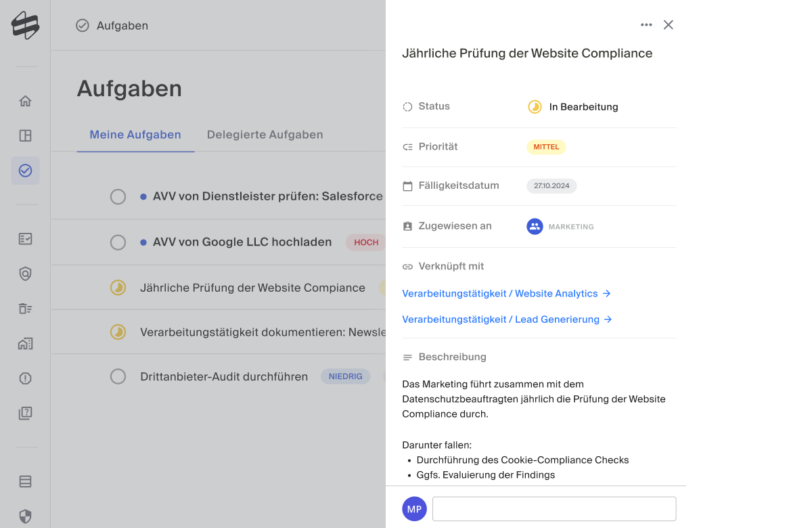812x528 pixels.
Task: Close the task detail panel
Action: click(669, 25)
